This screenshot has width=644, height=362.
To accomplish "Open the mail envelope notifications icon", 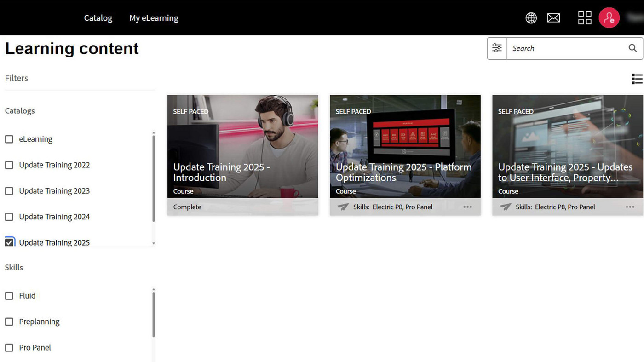I will tap(553, 18).
